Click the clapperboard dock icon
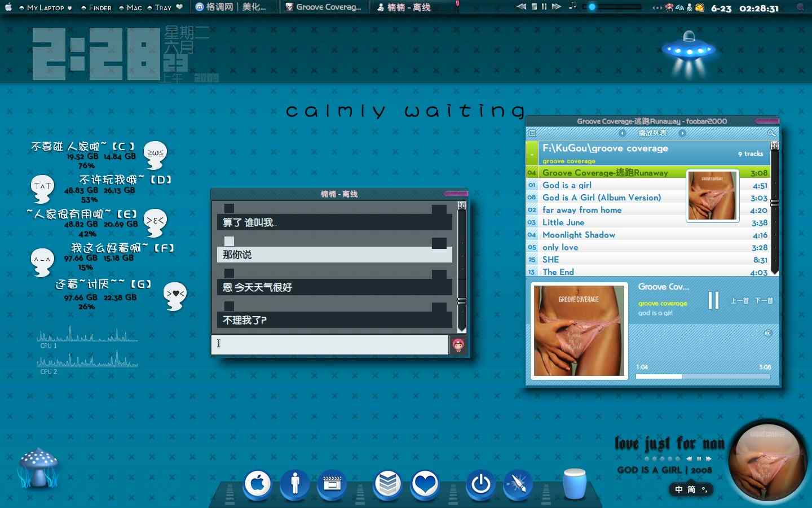 click(x=332, y=484)
